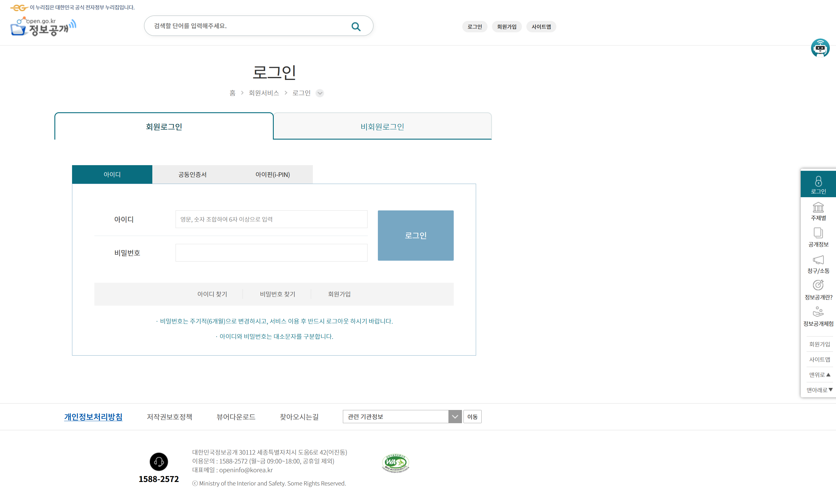The width and height of the screenshot is (836, 504).
Task: Focus the 아이디 input field
Action: [271, 219]
